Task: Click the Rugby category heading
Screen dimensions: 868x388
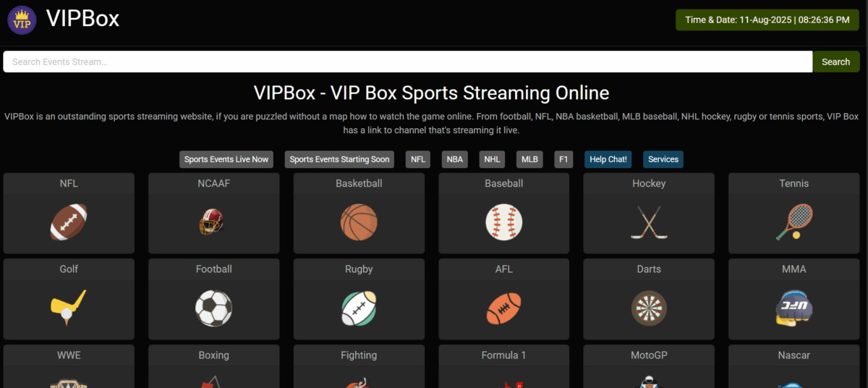Action: pos(359,269)
